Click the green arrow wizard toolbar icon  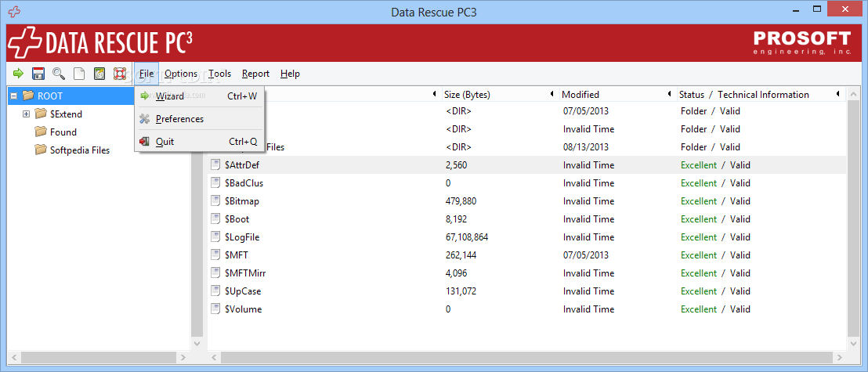point(18,73)
